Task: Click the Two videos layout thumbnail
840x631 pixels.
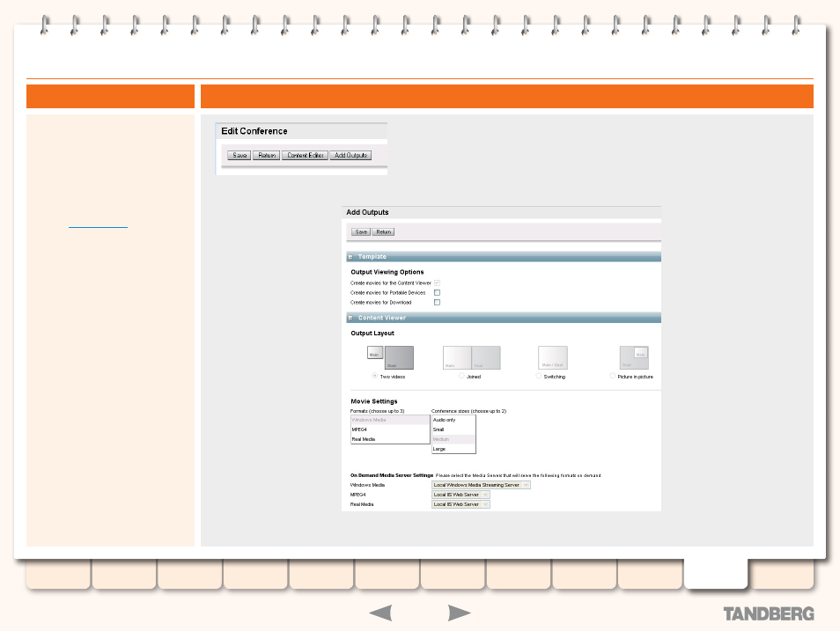Action: coord(391,358)
